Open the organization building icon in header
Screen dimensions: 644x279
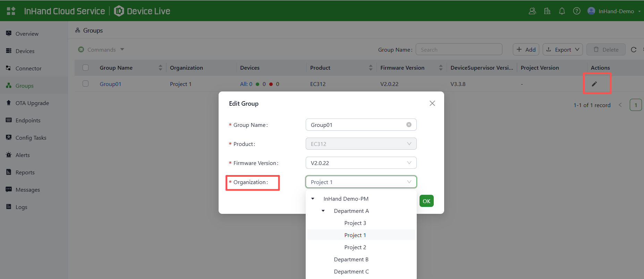pyautogui.click(x=547, y=11)
